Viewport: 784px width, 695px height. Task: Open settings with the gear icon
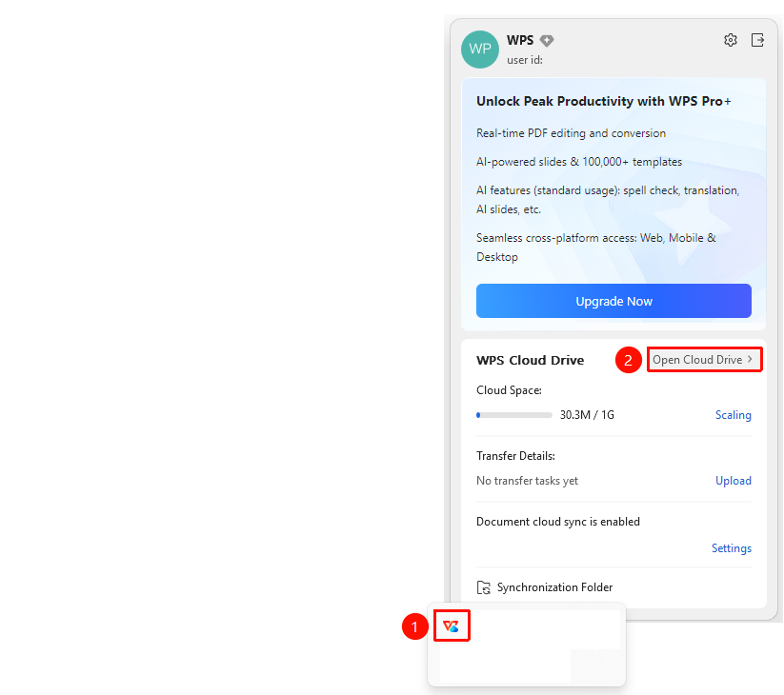(x=730, y=40)
